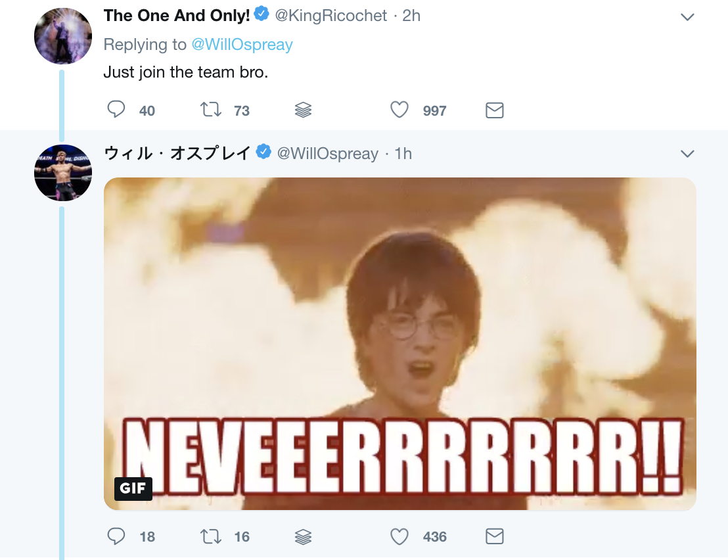
Task: Play the NEVEERRRR GIF image
Action: tap(399, 344)
